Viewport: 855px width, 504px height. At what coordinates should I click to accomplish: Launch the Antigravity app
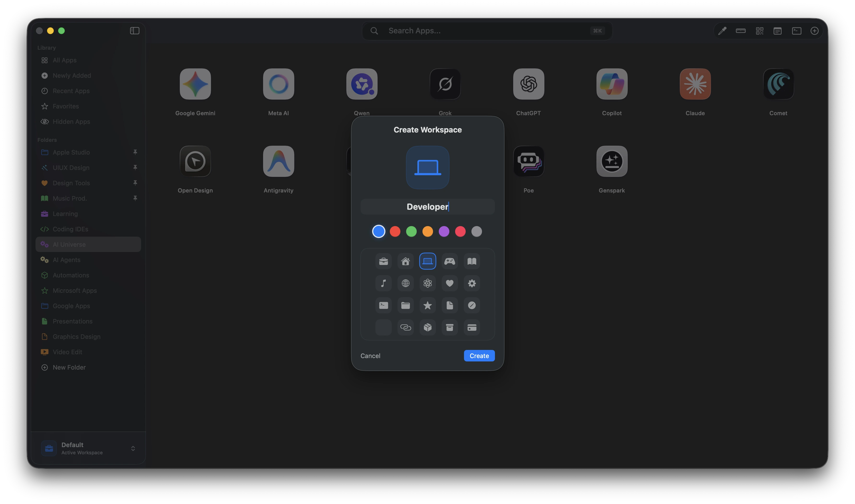278,161
